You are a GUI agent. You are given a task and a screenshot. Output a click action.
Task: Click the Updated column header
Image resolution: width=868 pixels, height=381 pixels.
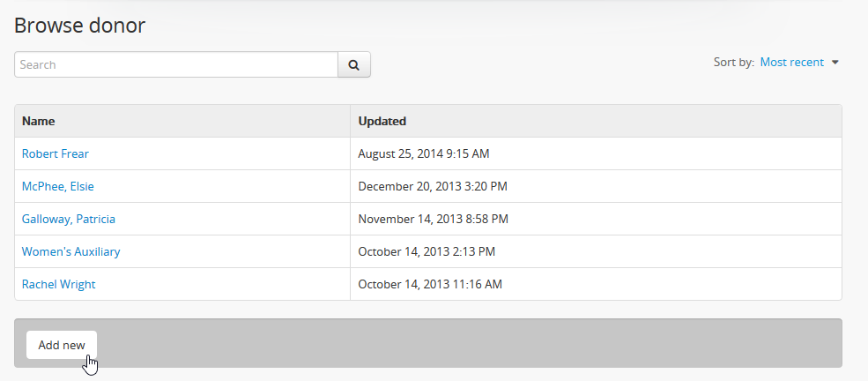[382, 121]
